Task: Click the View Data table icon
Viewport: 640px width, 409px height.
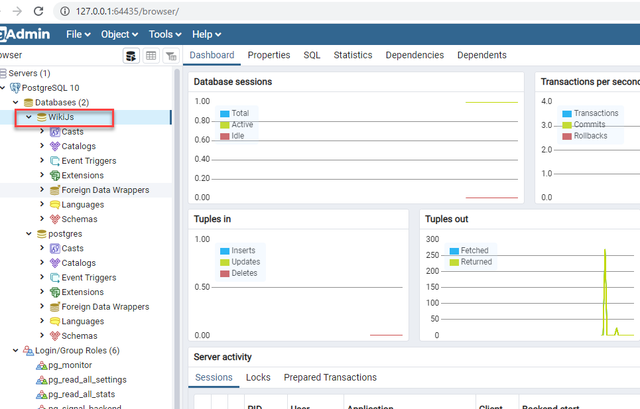Action: click(x=151, y=56)
